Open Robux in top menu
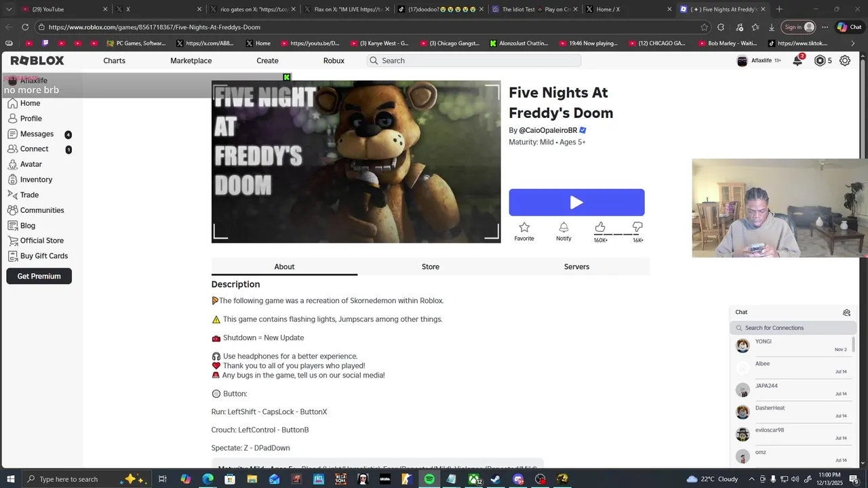 click(x=334, y=60)
